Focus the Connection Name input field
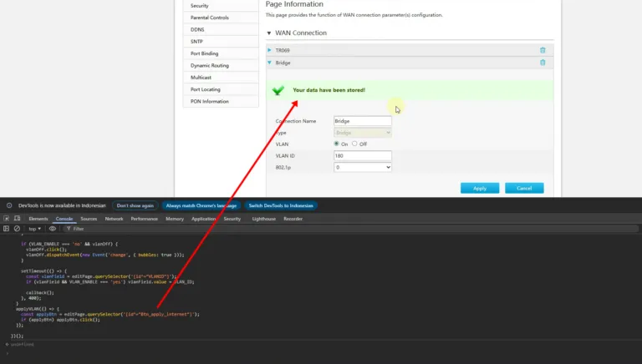Screen dimensions: 642x364 point(362,121)
